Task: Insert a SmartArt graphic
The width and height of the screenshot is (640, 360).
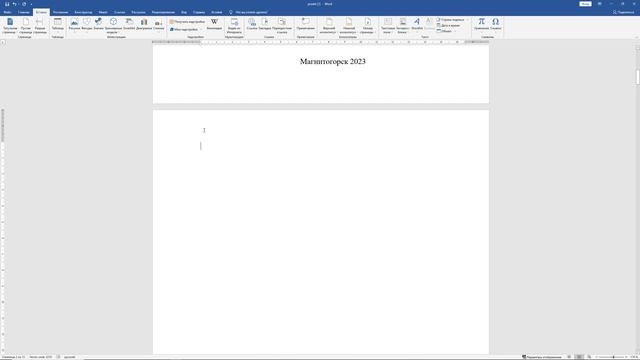Action: coord(129,24)
